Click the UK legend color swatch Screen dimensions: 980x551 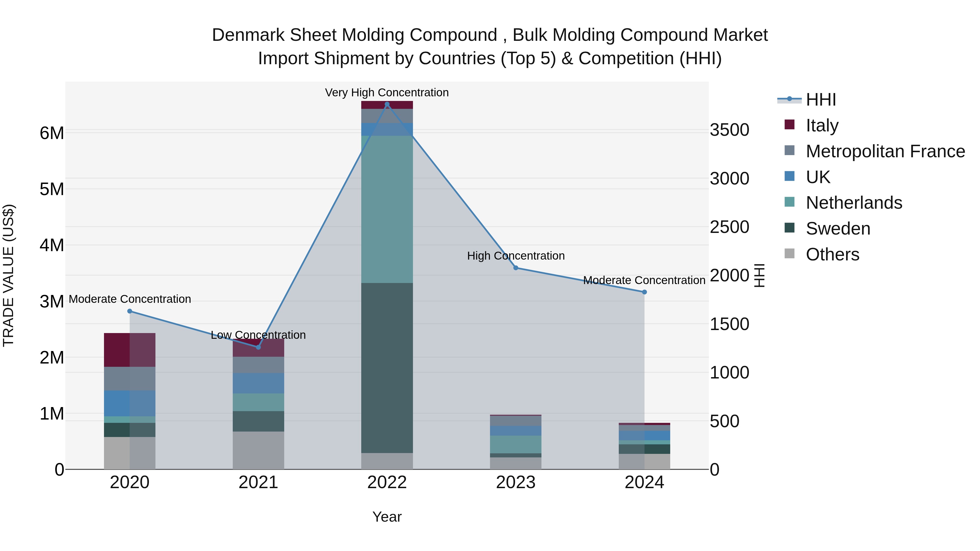click(789, 176)
